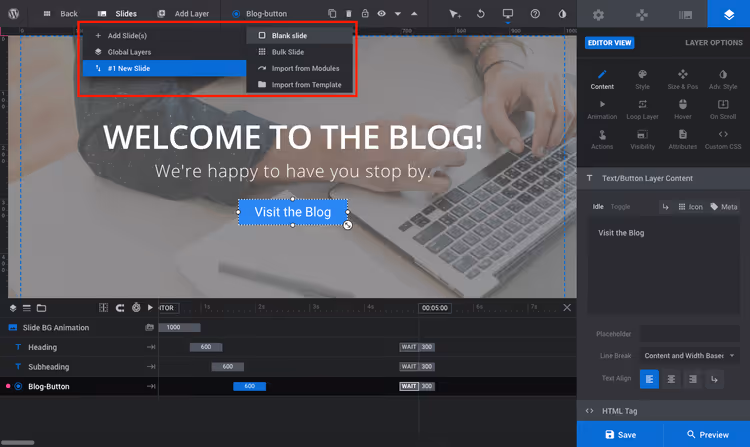Open the Line Break dropdown
The image size is (750, 447).
click(690, 356)
